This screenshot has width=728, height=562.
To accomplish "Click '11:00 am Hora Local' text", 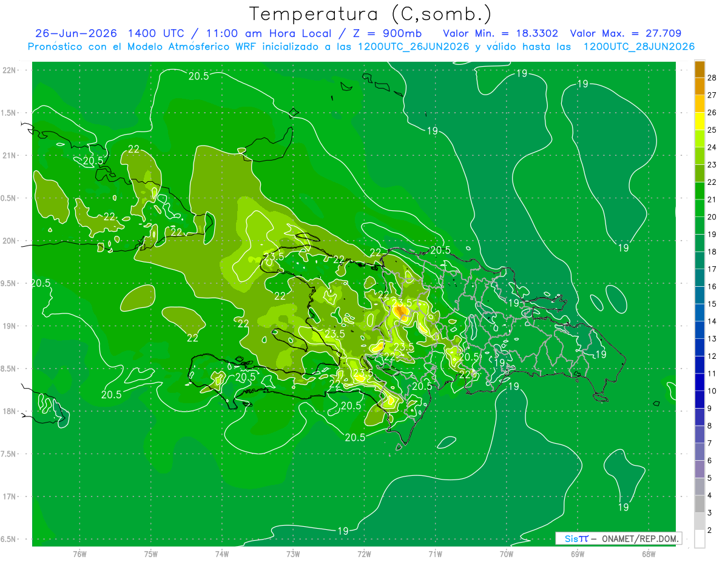I will point(268,33).
